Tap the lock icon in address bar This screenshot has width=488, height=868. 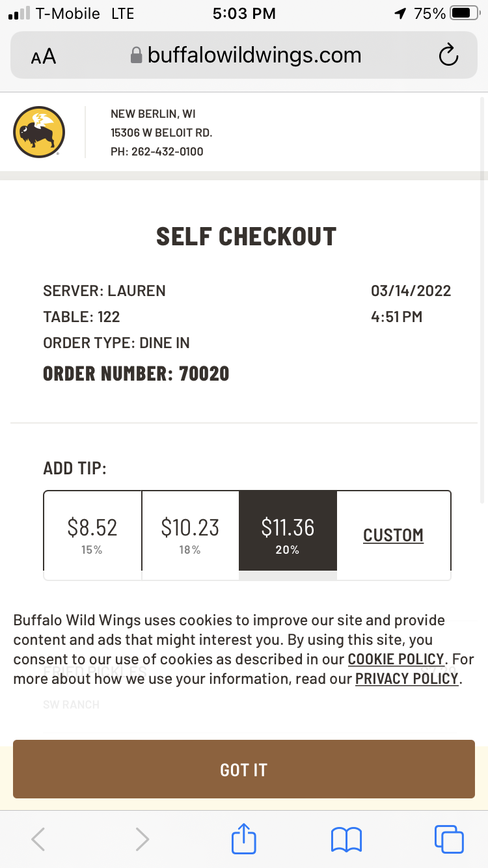pyautogui.click(x=136, y=55)
